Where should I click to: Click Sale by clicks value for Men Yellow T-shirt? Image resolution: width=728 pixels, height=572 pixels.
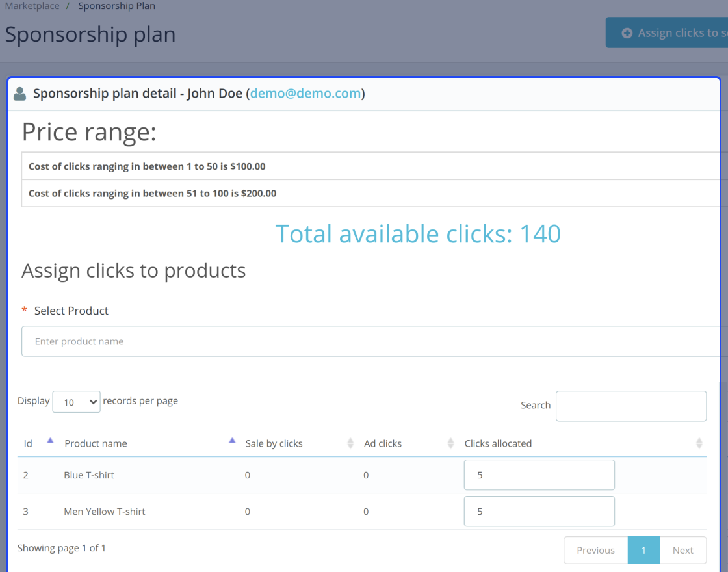(x=248, y=511)
